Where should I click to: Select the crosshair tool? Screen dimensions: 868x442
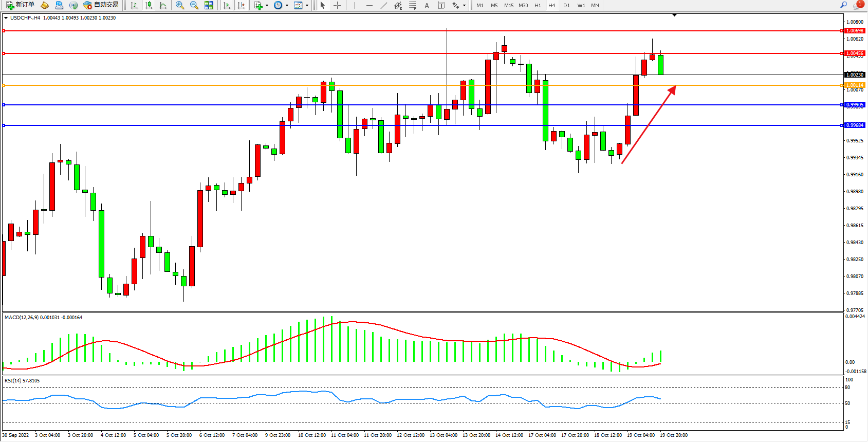[337, 5]
